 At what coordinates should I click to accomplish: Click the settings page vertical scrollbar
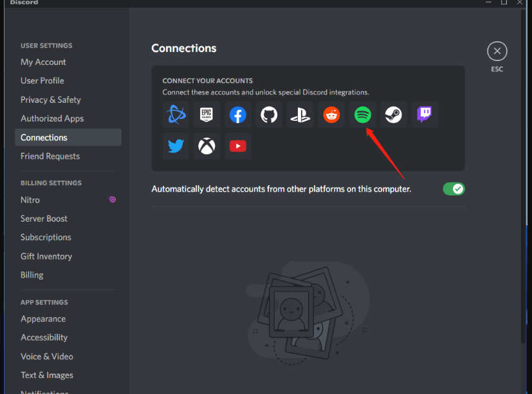click(523, 176)
